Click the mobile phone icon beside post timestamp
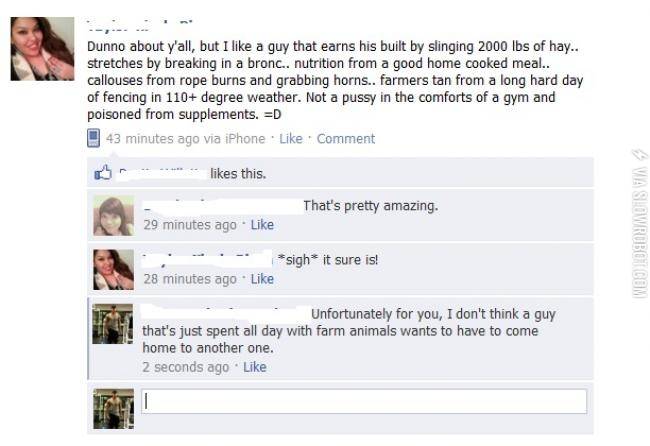 94,139
